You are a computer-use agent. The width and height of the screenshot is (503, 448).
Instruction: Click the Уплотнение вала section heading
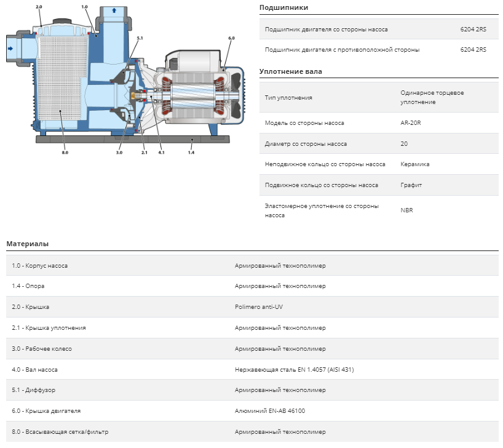291,71
